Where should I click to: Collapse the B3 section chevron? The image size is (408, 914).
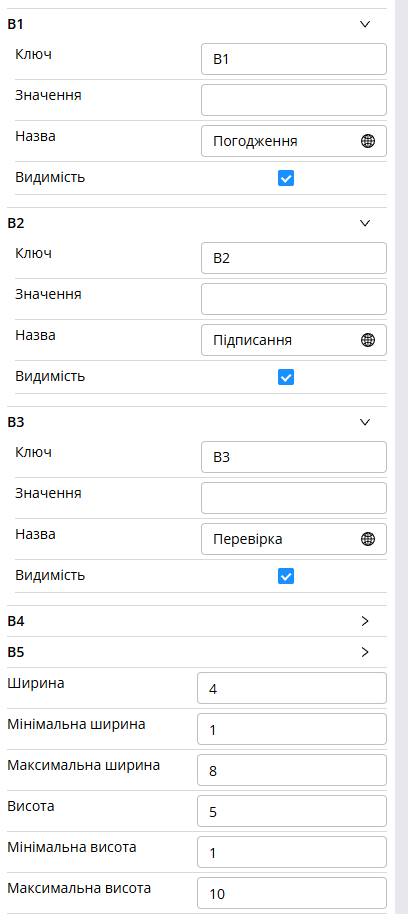[365, 422]
